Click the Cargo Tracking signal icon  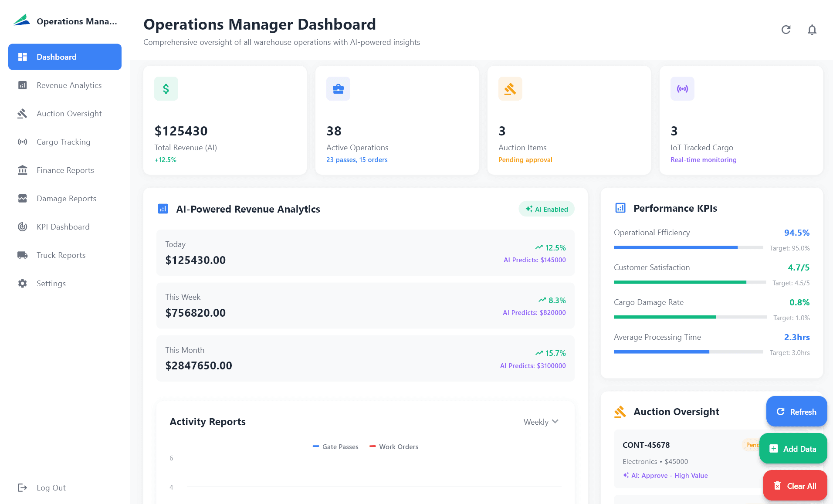pos(22,142)
